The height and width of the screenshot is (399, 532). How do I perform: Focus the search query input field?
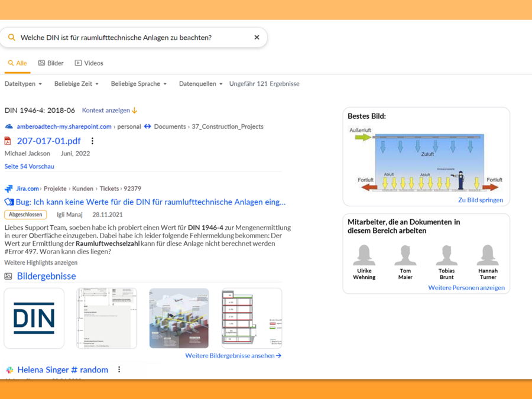click(134, 37)
